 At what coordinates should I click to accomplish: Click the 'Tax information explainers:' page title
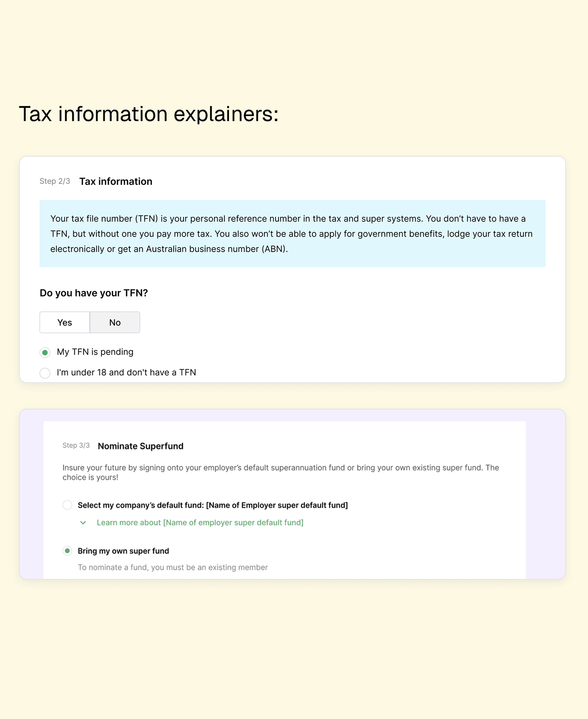pos(149,114)
